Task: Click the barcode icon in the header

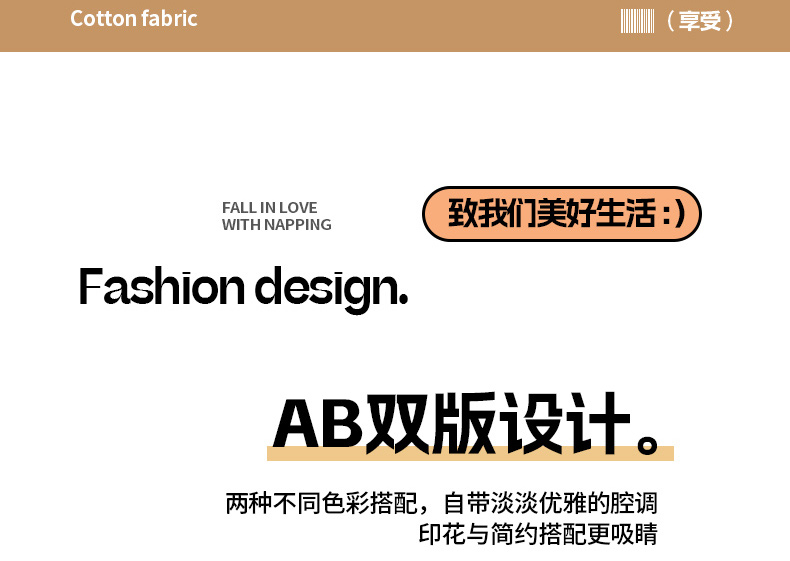Action: coord(637,21)
